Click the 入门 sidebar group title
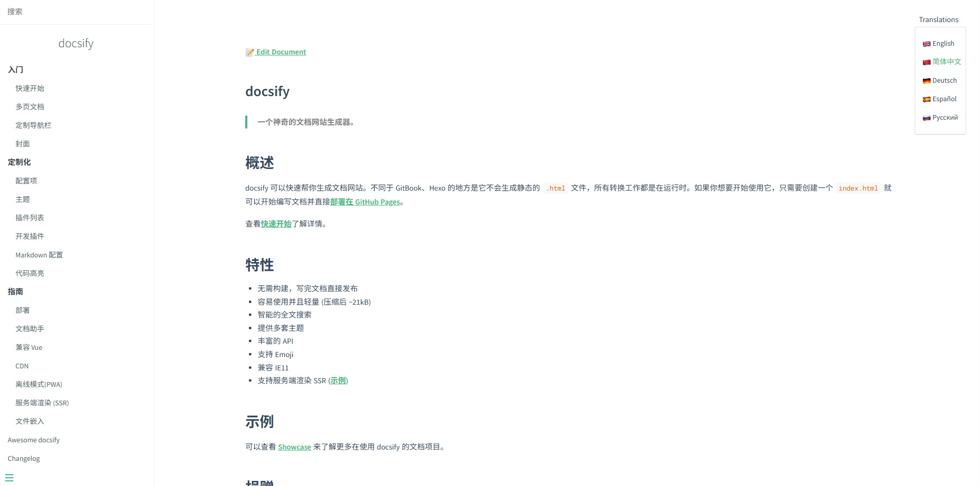980x486 pixels. pyautogui.click(x=15, y=69)
